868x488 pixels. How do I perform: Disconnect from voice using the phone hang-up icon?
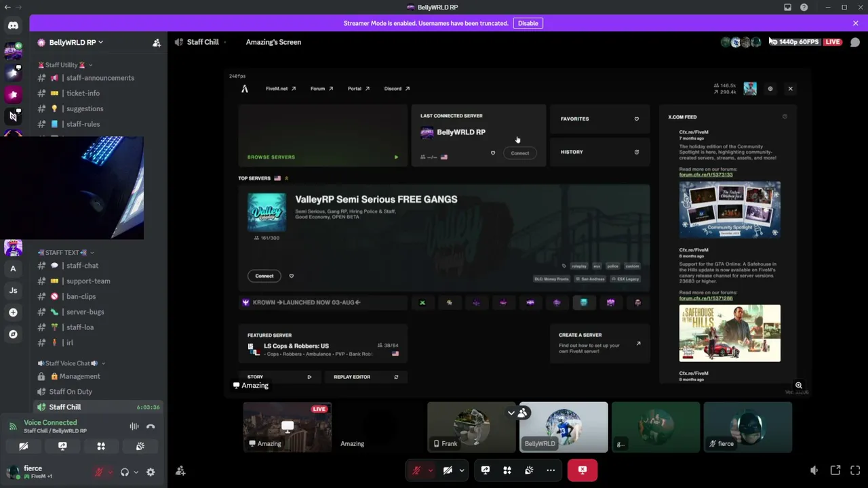coord(151,426)
